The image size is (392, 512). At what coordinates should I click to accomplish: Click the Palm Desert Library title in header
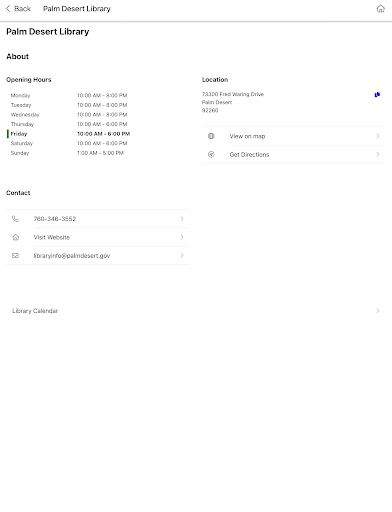[x=77, y=9]
